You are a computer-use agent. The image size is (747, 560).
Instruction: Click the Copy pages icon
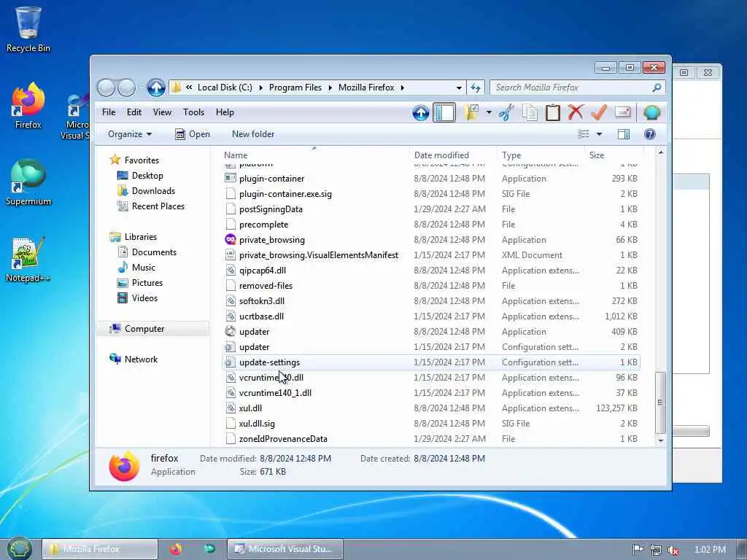pos(530,113)
